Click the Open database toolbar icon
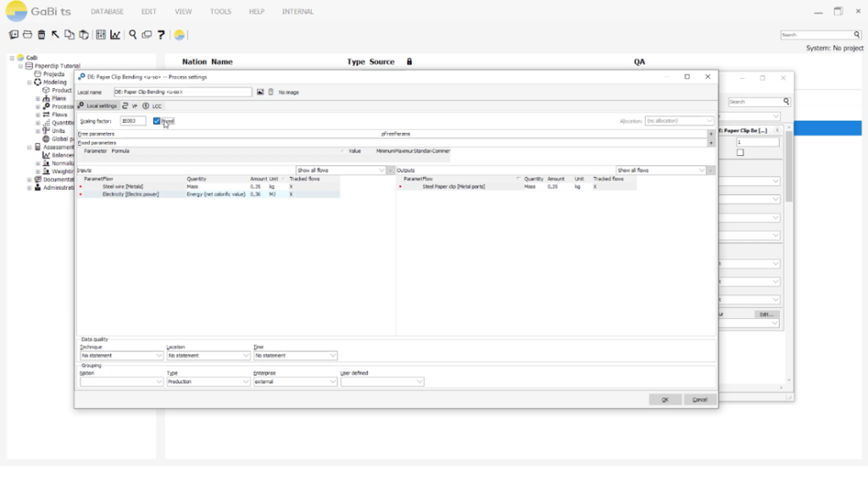 pyautogui.click(x=28, y=35)
